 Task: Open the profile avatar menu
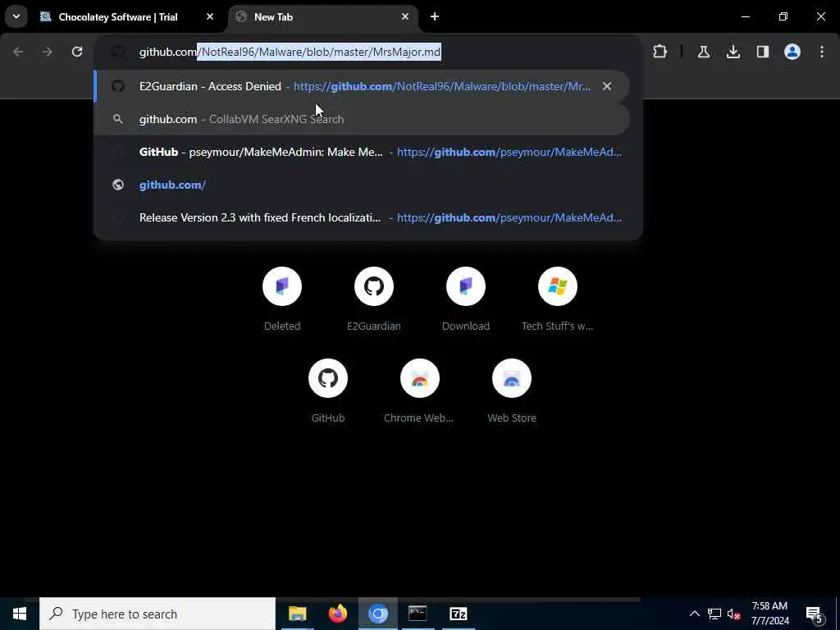tap(792, 52)
